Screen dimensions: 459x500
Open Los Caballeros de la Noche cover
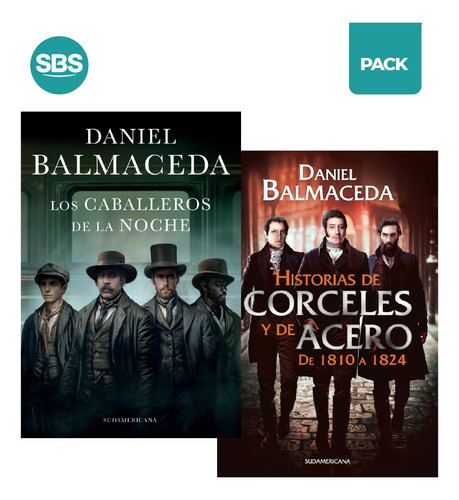pyautogui.click(x=131, y=275)
